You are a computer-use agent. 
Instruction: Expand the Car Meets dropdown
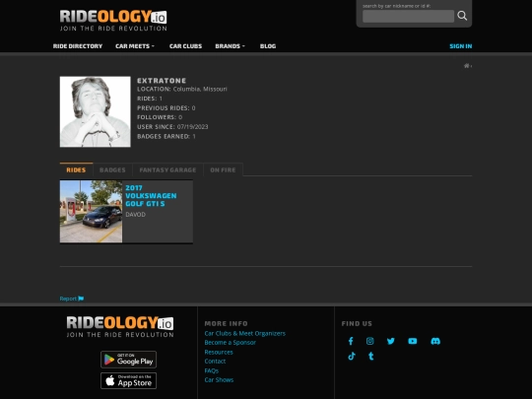point(135,46)
